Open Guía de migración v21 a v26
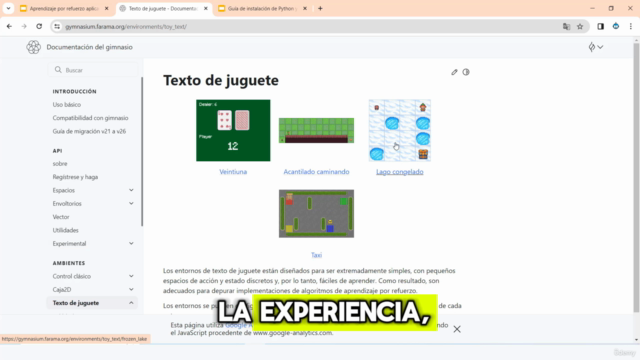Image resolution: width=640 pixels, height=360 pixels. click(89, 131)
